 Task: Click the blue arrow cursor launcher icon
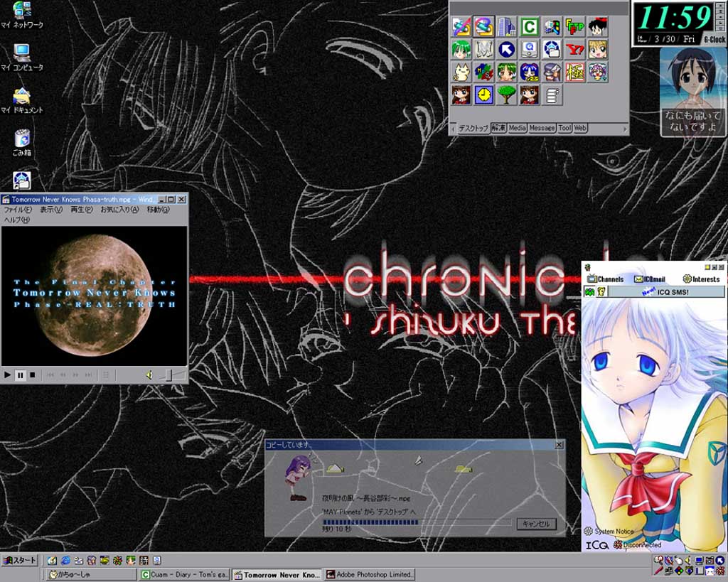(506, 49)
